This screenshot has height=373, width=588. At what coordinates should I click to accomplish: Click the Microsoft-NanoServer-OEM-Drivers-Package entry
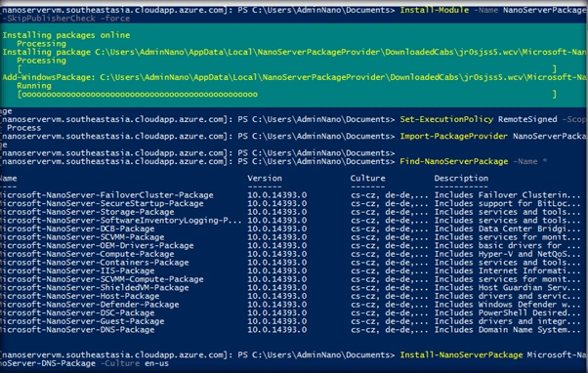coord(97,246)
